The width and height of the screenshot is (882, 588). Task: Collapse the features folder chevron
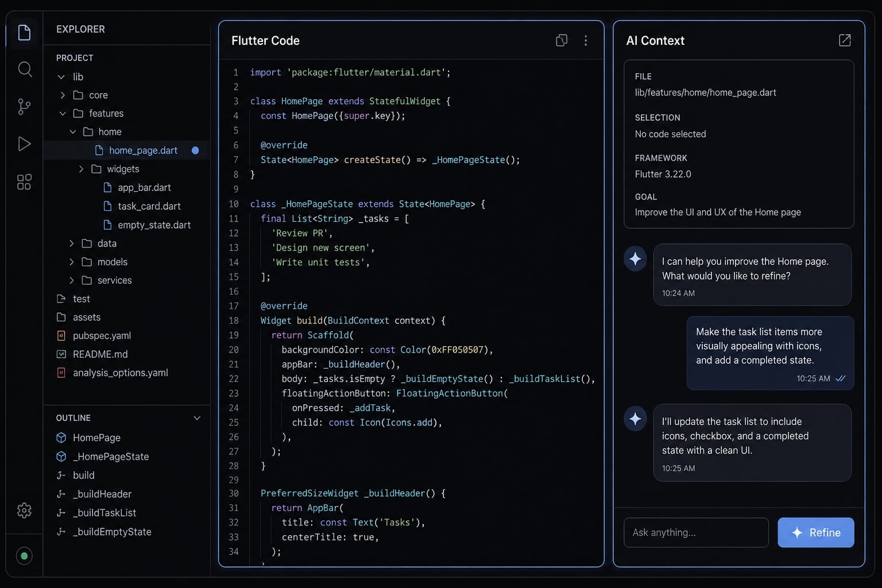(63, 114)
